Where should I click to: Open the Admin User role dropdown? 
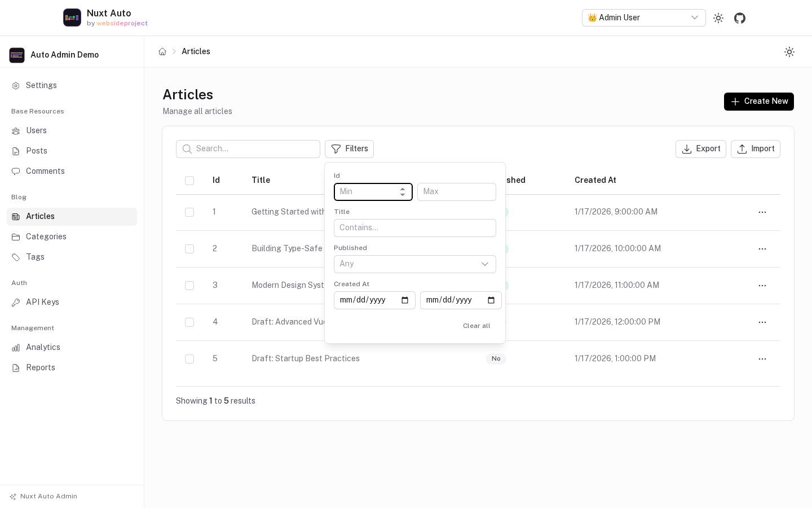pos(644,18)
